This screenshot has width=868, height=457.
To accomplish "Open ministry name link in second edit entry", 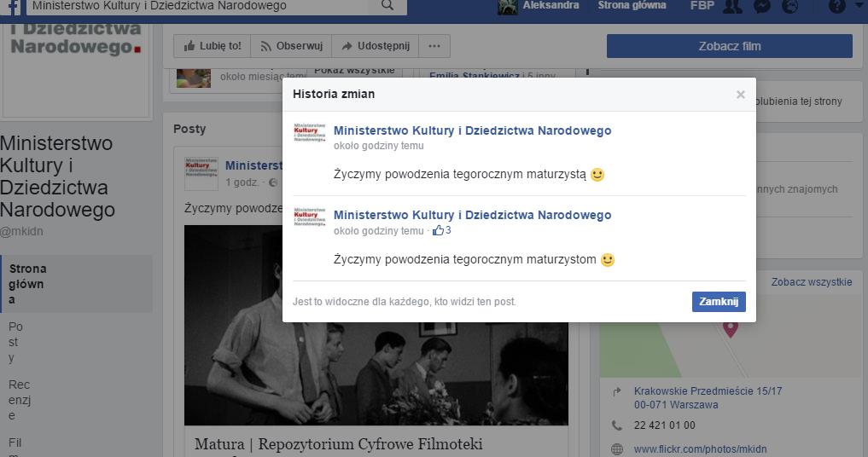I will click(x=472, y=215).
